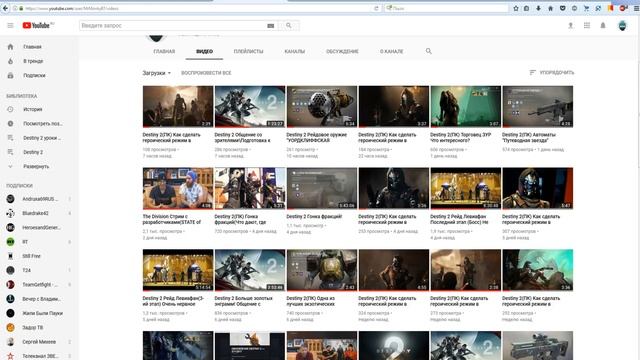
Task: Open the notifications bell
Action: [603, 25]
